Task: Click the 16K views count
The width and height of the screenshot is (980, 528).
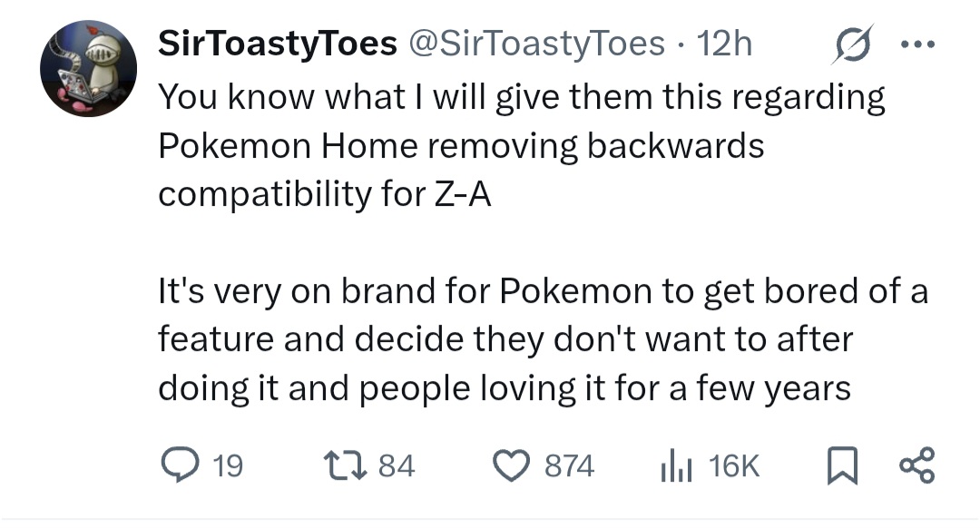Action: click(733, 467)
